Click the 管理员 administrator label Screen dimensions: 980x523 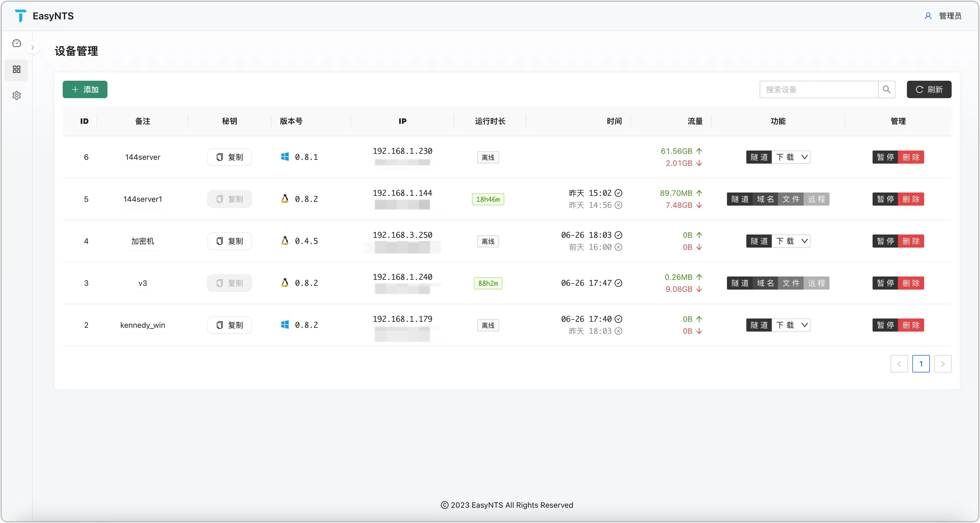950,16
